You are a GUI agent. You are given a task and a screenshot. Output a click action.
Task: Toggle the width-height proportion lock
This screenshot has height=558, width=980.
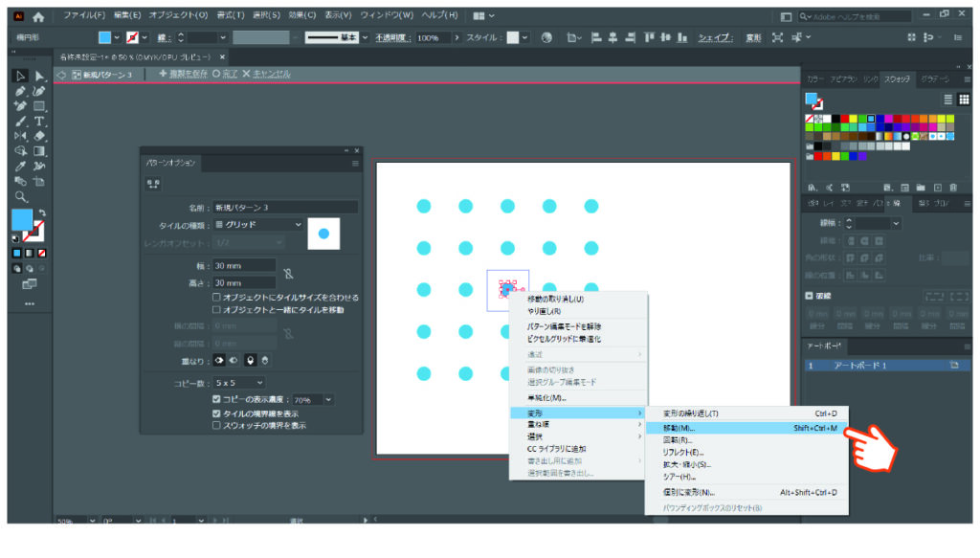(x=288, y=274)
